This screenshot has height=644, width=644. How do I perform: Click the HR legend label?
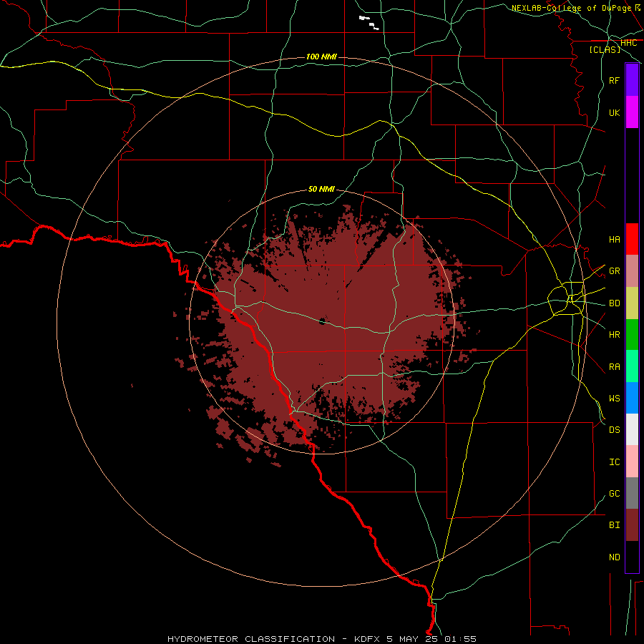(615, 335)
